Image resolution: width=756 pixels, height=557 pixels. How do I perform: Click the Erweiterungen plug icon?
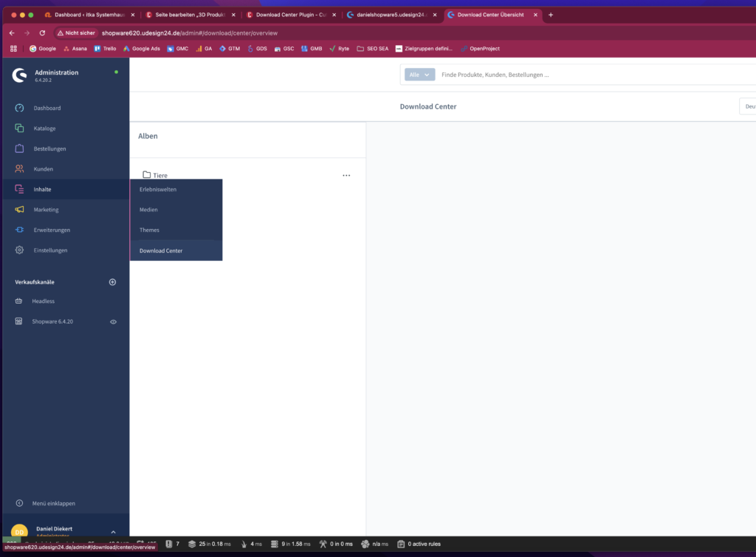pos(20,230)
